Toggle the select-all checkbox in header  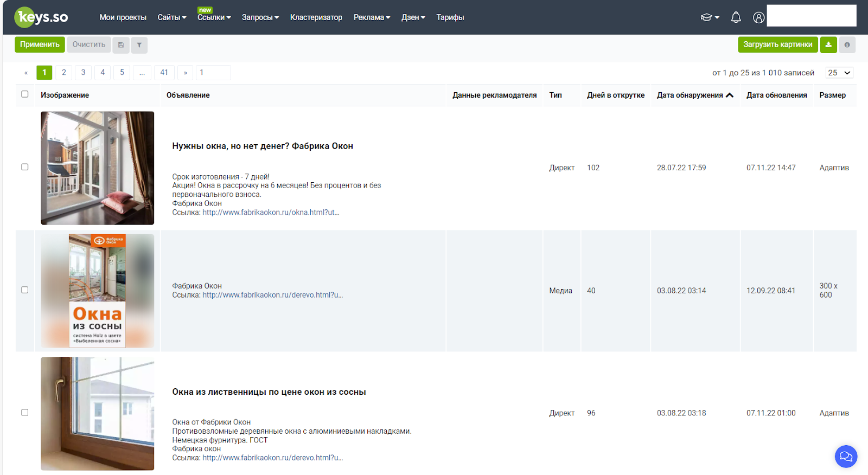click(25, 94)
